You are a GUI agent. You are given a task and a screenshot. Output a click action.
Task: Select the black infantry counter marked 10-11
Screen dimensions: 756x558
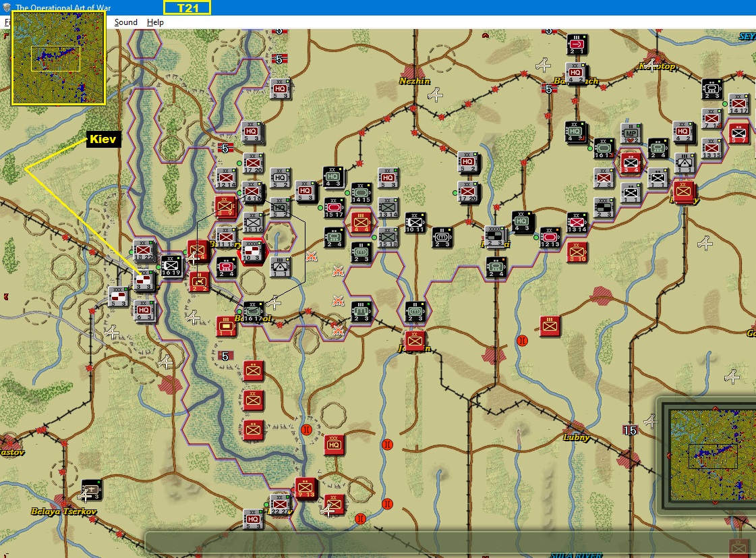[415, 223]
